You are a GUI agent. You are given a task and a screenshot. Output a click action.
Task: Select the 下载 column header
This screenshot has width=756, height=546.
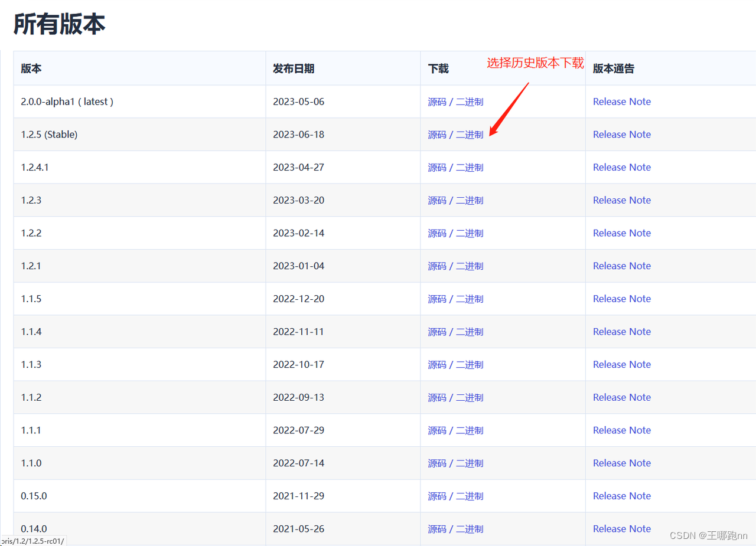pos(438,68)
